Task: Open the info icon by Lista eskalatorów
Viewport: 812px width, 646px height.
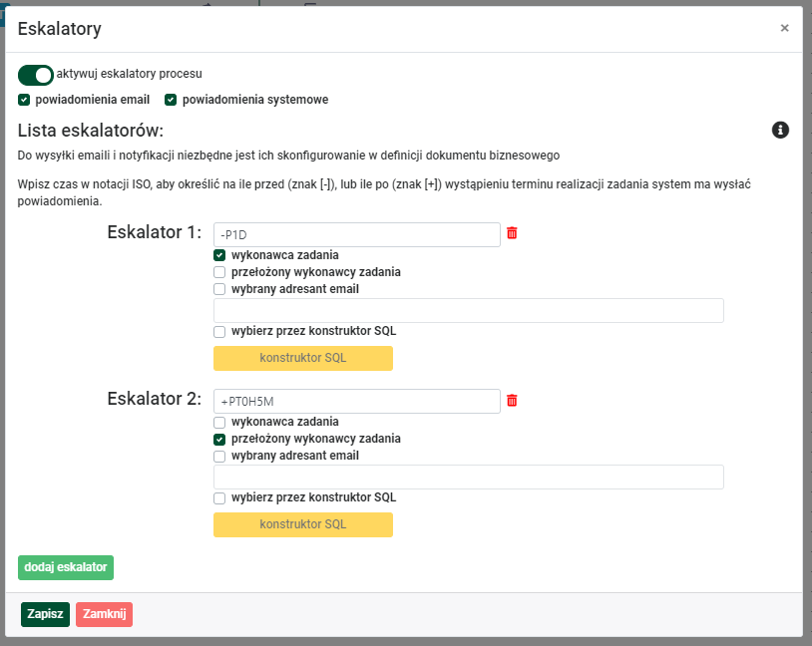Action: coord(780,130)
